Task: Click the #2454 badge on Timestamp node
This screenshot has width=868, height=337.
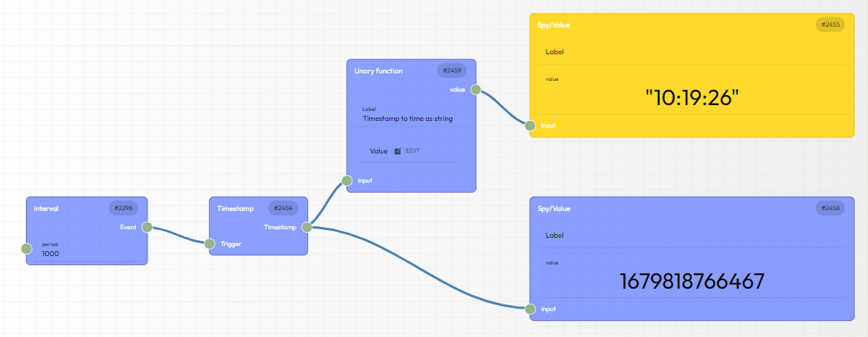Action: (284, 209)
